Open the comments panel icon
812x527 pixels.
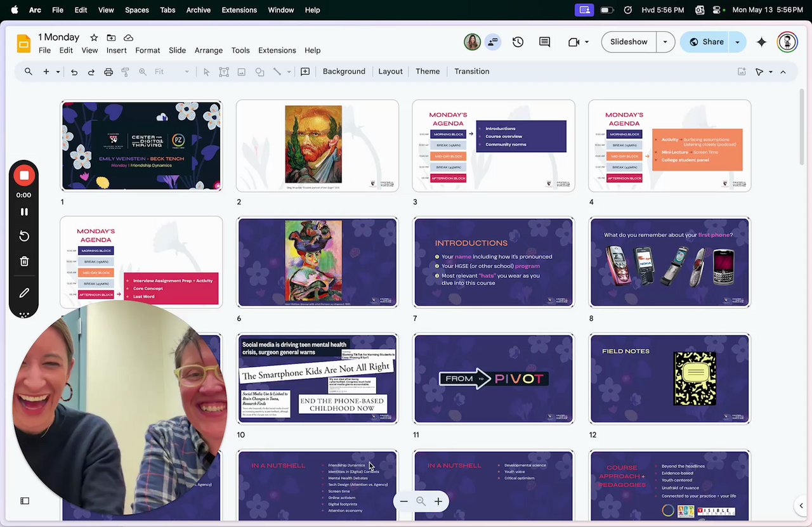(544, 42)
